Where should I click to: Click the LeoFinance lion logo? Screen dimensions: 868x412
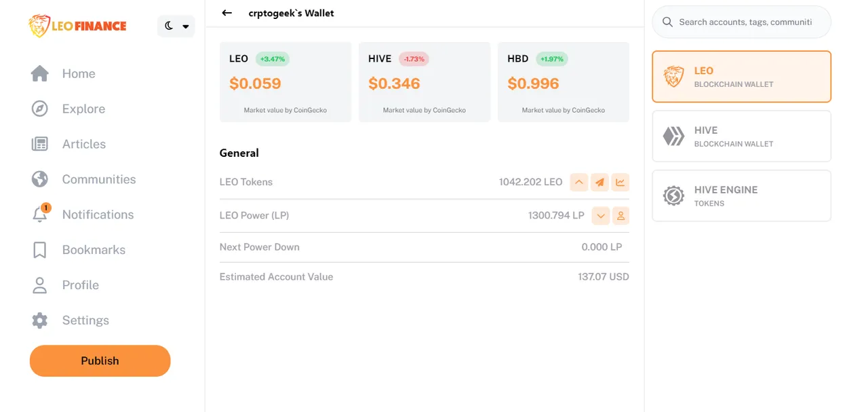[77, 26]
